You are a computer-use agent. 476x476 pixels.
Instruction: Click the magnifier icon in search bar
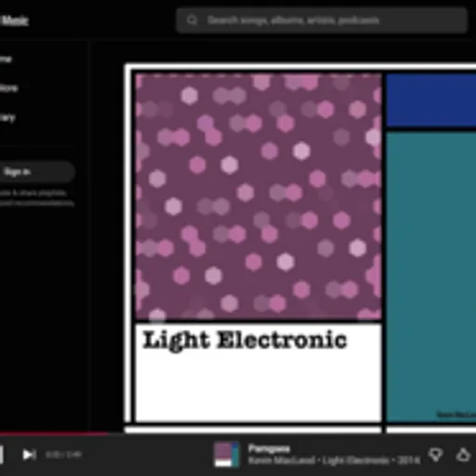pyautogui.click(x=192, y=20)
